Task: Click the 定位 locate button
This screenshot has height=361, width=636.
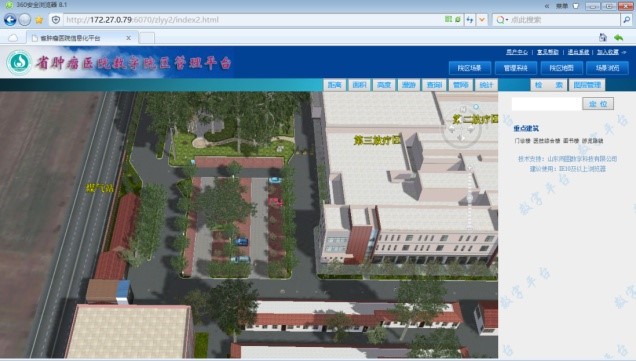Action: [598, 104]
